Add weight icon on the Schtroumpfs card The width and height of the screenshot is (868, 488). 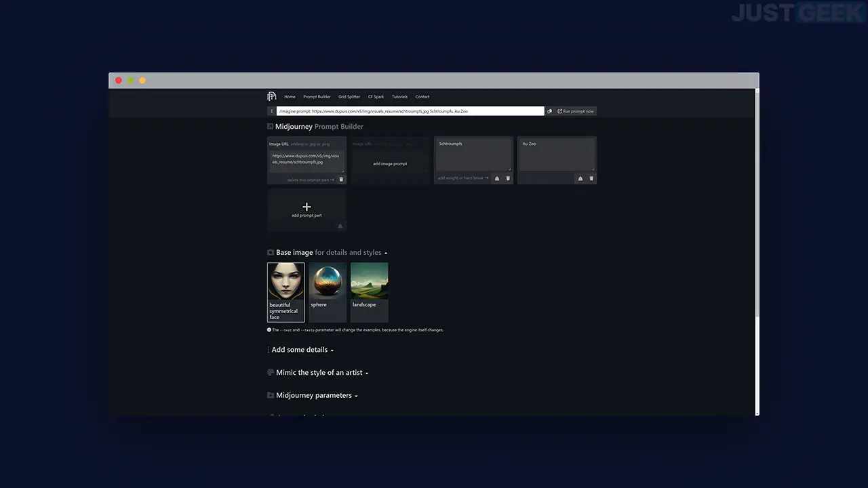coord(496,178)
